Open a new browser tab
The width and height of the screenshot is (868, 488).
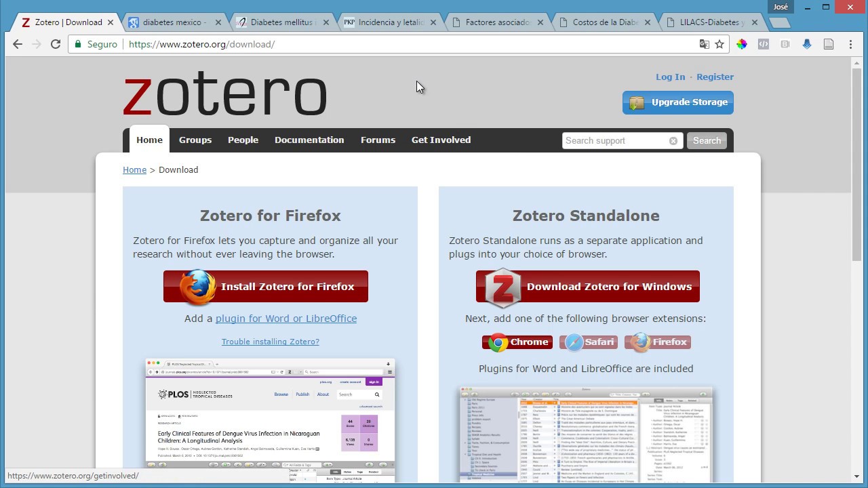[x=780, y=22]
